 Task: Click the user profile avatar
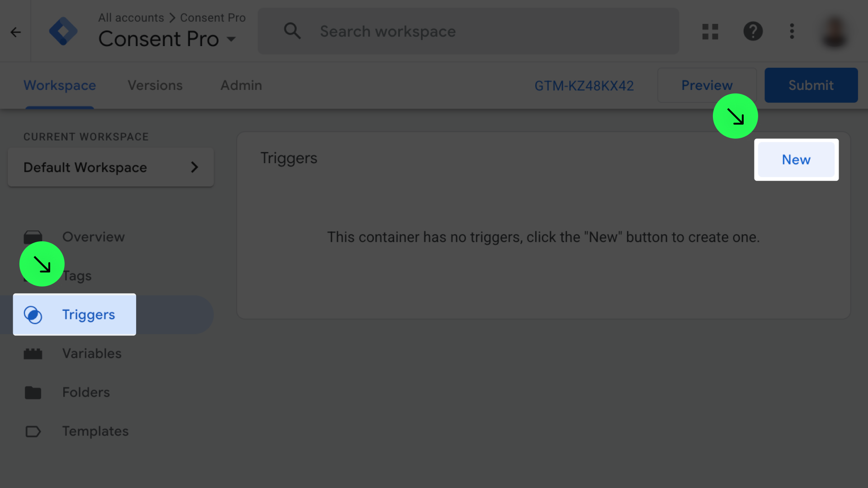coord(835,32)
